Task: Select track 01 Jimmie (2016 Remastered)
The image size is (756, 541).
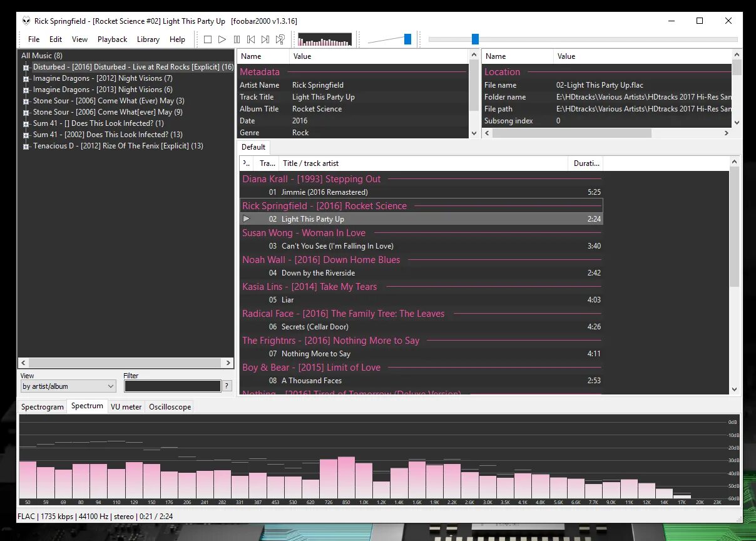Action: coord(421,192)
